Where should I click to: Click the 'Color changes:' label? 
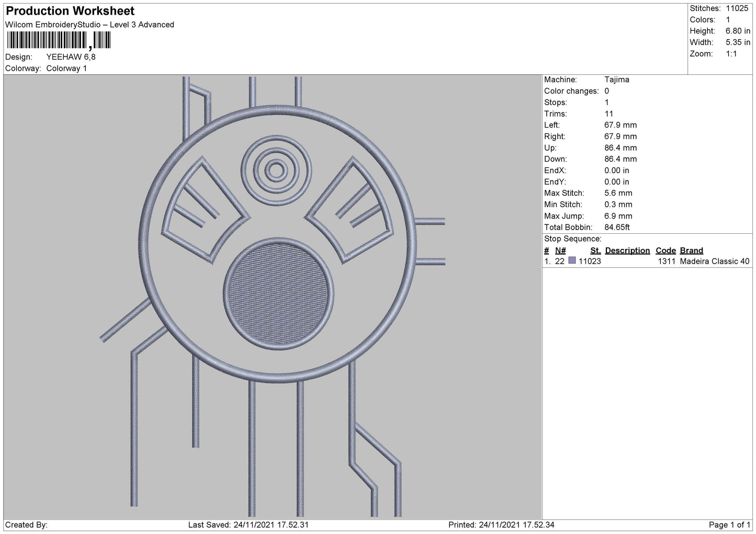point(571,91)
